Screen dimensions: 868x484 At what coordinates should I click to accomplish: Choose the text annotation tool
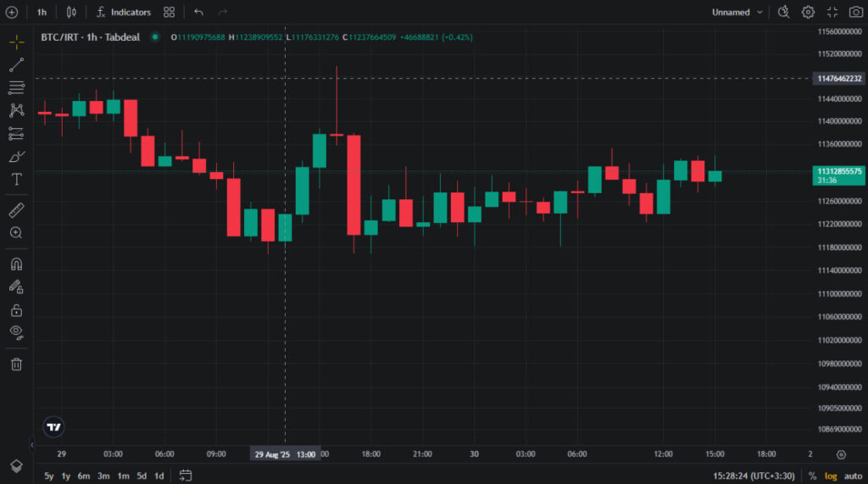point(16,179)
